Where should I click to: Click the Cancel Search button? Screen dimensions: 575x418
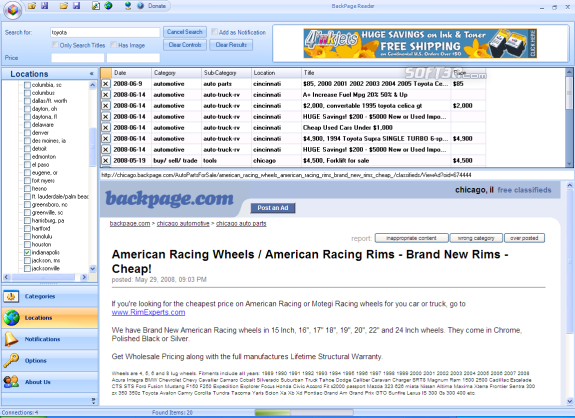(185, 32)
